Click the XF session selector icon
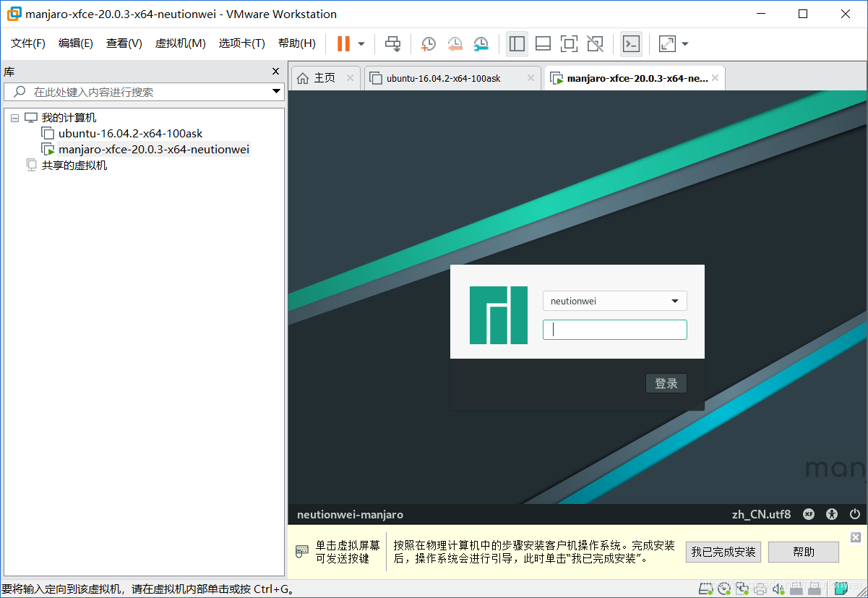Viewport: 868px width, 598px height. pos(809,515)
